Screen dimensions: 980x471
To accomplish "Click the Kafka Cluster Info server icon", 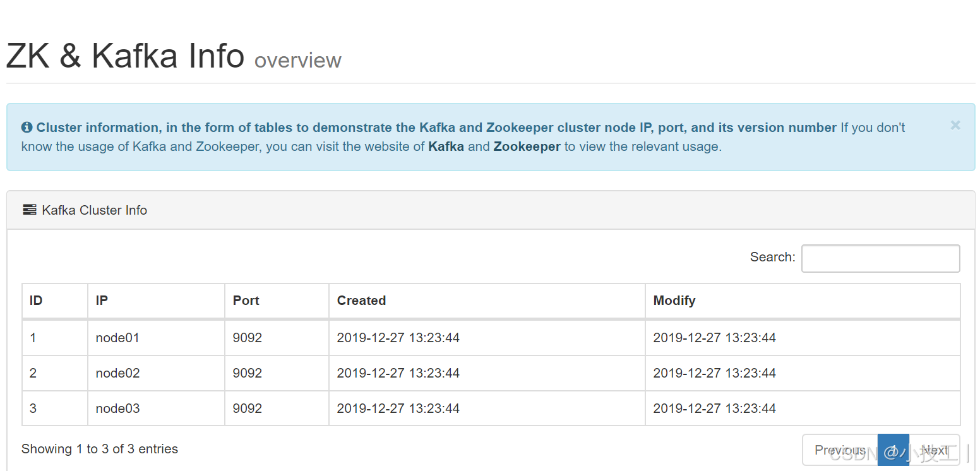I will pos(29,210).
